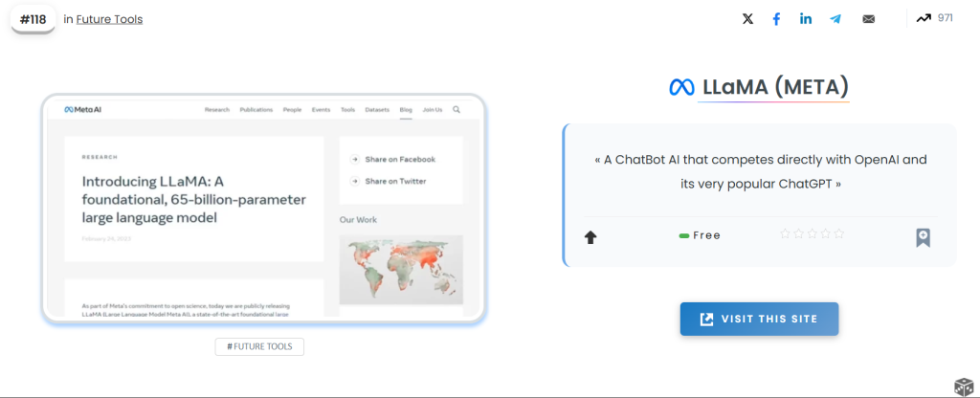
Task: Click the cube icon in bottom corner
Action: 963,386
